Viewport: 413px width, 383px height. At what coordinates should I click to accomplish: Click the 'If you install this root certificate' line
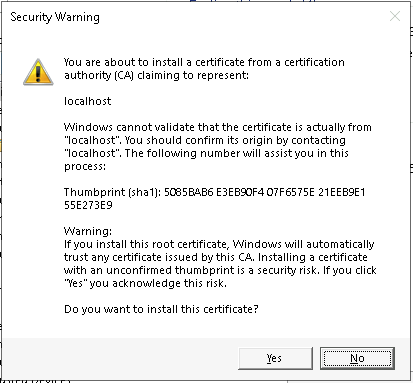(x=219, y=244)
